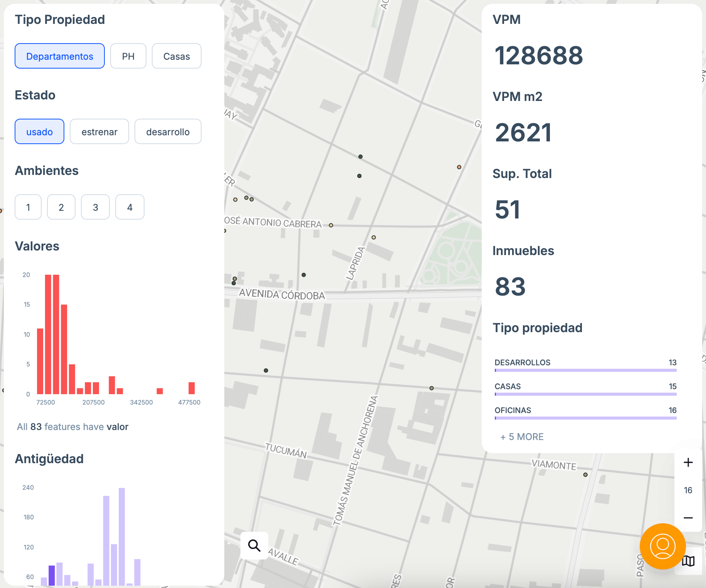
Task: Select the map marker near Viamonte street
Action: tap(585, 475)
